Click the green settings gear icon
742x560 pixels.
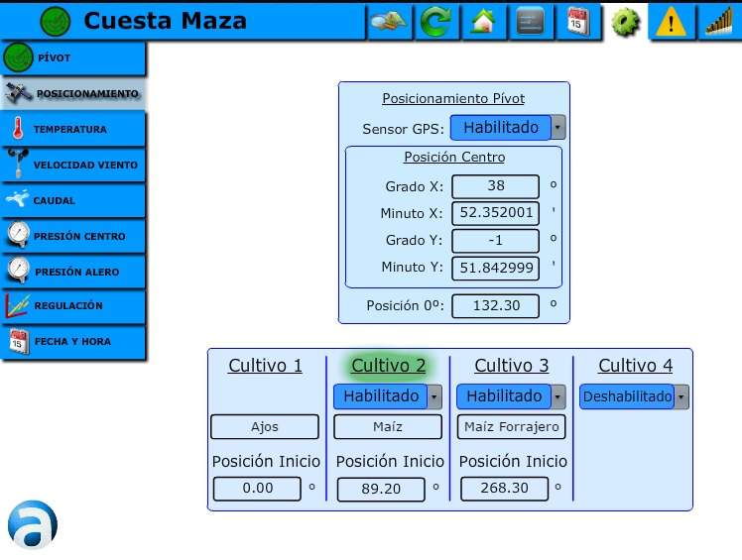pyautogui.click(x=625, y=22)
